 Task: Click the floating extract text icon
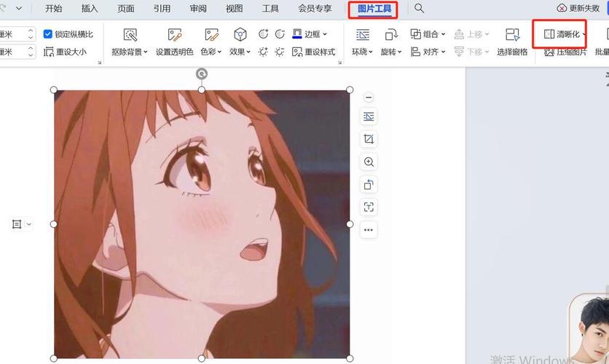point(369,207)
